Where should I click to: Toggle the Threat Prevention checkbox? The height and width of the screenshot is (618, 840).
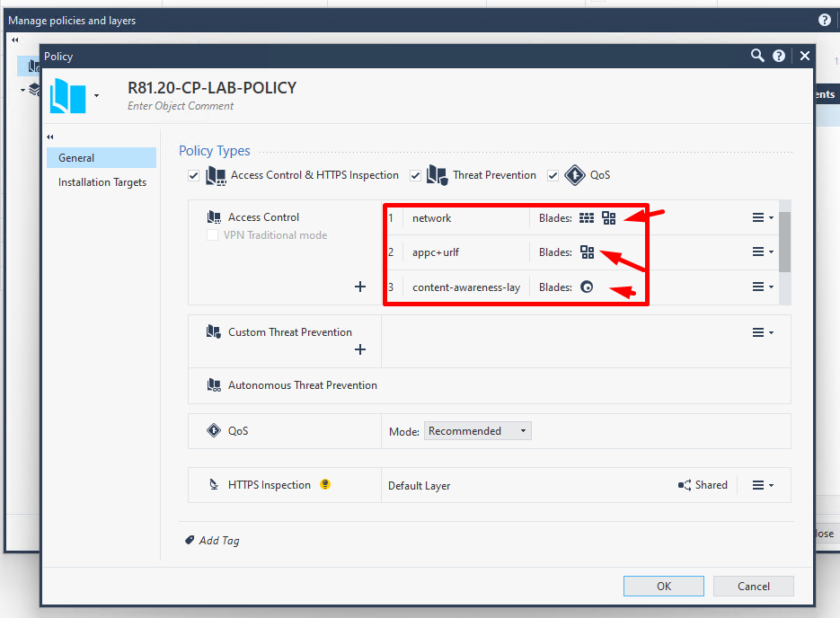(415, 176)
